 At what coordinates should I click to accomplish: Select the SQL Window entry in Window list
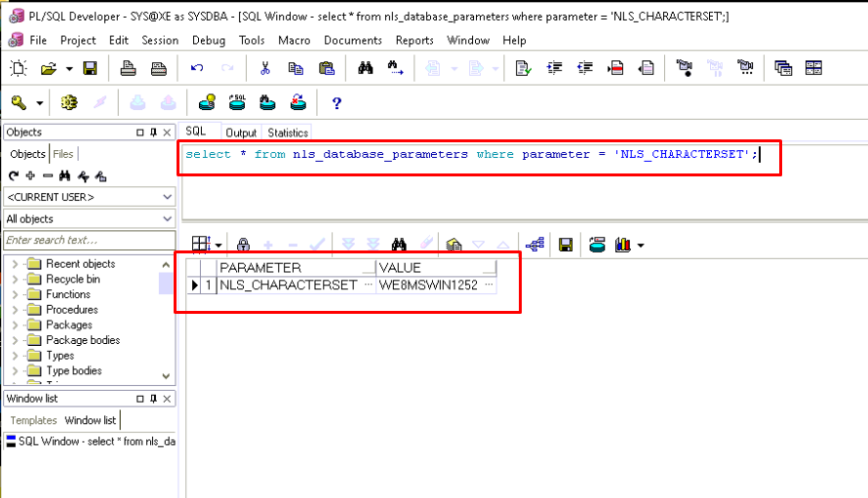pos(91,441)
